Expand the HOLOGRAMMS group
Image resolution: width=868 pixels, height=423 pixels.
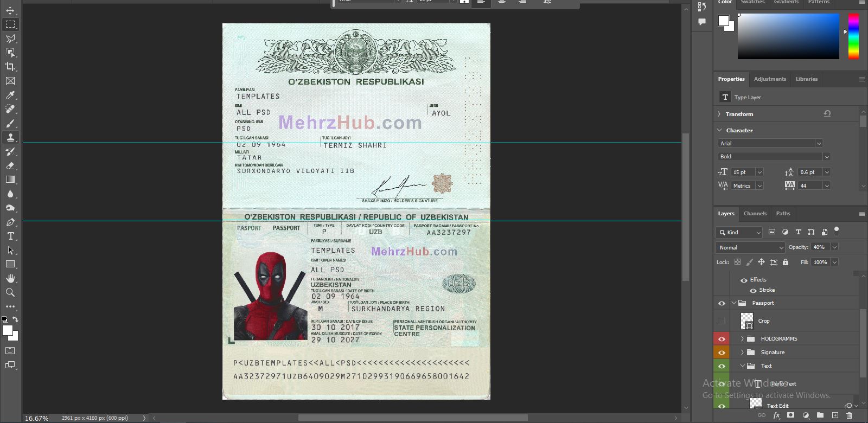click(742, 339)
